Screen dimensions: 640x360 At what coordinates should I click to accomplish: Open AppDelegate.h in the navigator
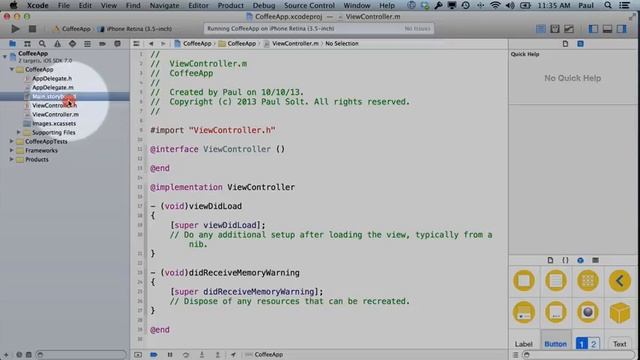click(x=52, y=78)
